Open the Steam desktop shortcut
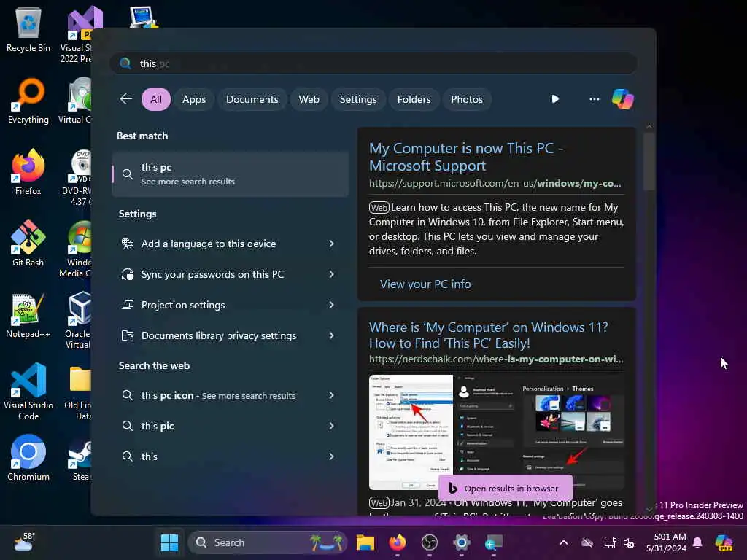 pyautogui.click(x=80, y=458)
